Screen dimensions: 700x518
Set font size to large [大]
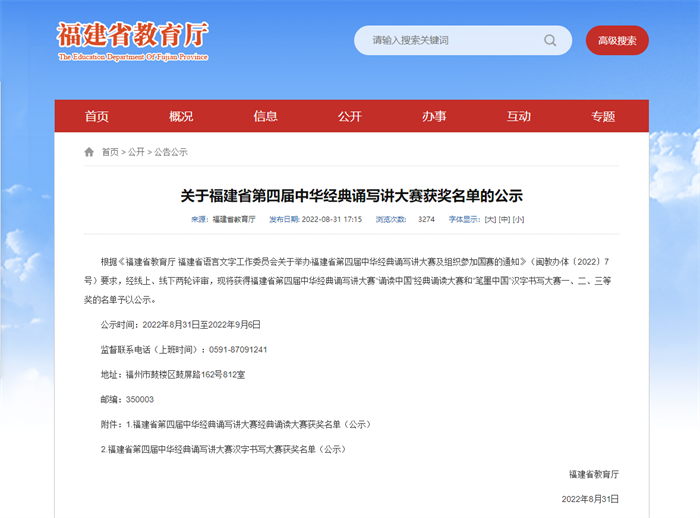pyautogui.click(x=490, y=218)
